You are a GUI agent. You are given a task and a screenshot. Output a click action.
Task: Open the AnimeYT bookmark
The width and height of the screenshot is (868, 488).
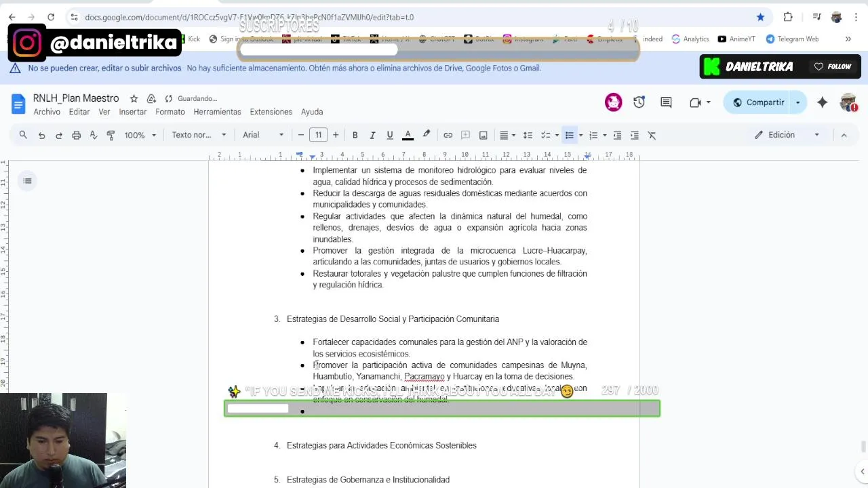pos(736,39)
